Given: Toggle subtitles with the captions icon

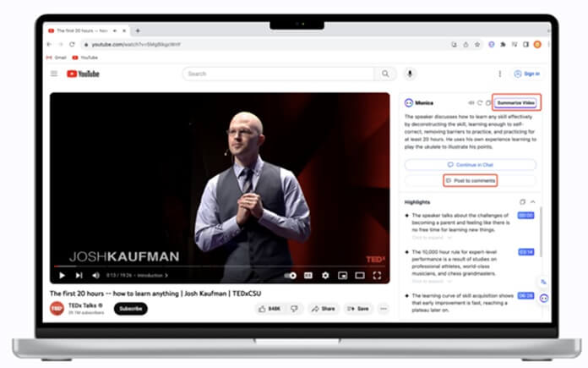Looking at the screenshot, I should [308, 276].
